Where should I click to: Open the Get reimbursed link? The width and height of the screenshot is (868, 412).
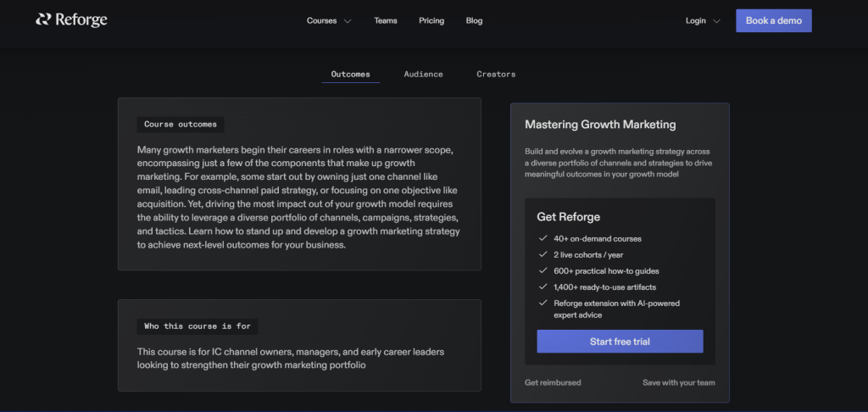(x=553, y=382)
